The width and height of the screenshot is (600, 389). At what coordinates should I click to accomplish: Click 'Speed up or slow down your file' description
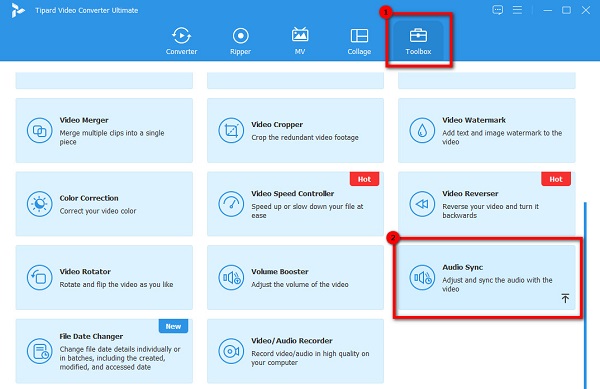coord(307,211)
